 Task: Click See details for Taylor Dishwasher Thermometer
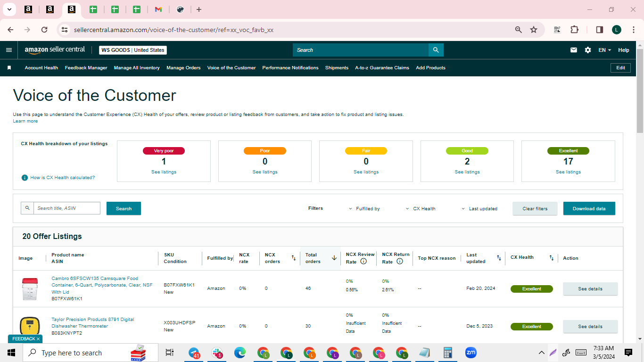point(590,327)
